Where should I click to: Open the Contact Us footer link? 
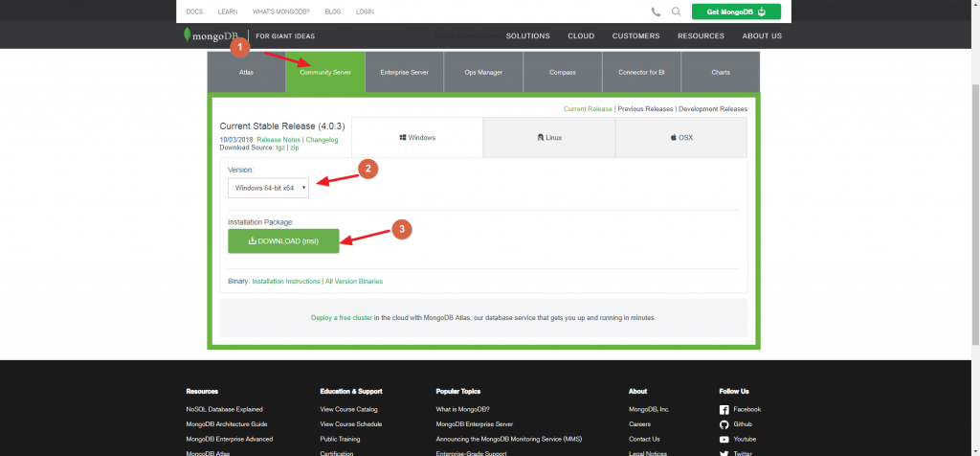point(644,439)
